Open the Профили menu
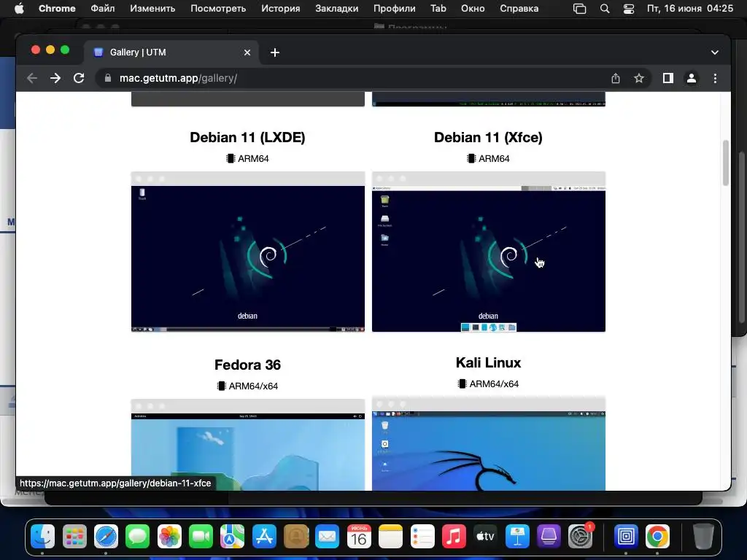747x560 pixels. pyautogui.click(x=395, y=9)
